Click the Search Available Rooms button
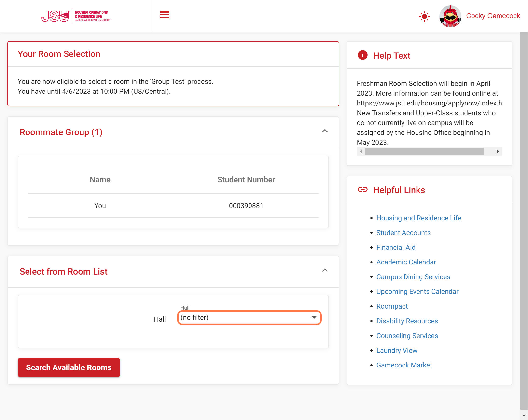528x420 pixels. 69,367
